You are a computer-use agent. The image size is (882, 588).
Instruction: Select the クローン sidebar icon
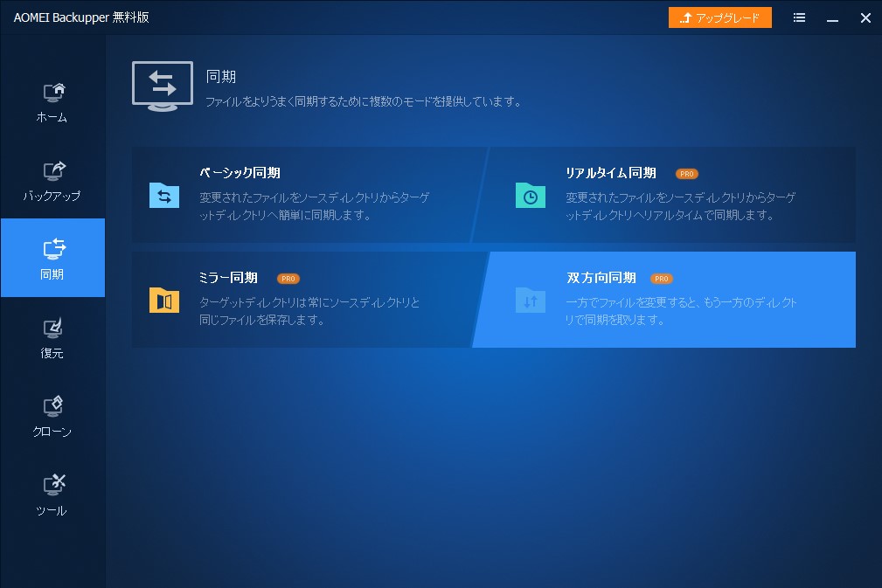click(52, 406)
